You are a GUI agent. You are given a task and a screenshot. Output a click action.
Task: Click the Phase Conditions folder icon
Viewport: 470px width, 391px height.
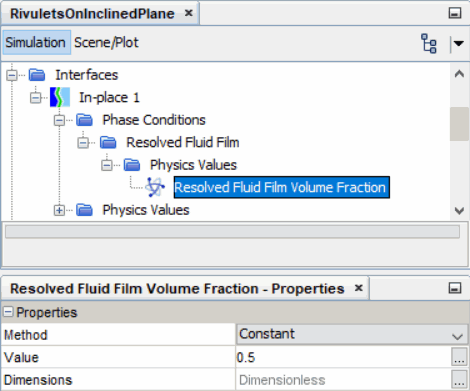coord(84,120)
